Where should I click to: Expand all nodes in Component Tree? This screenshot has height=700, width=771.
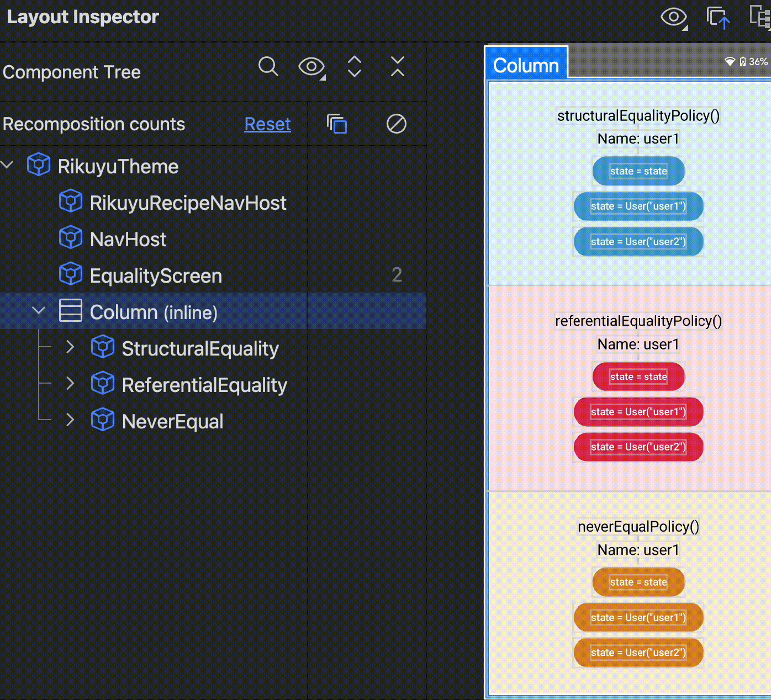pyautogui.click(x=355, y=67)
